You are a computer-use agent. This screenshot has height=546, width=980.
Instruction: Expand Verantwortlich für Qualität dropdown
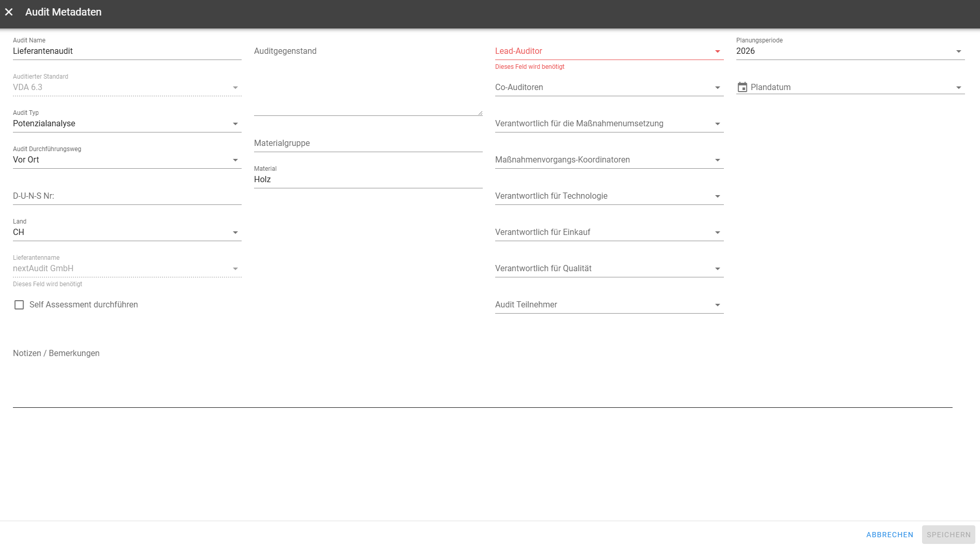click(717, 269)
